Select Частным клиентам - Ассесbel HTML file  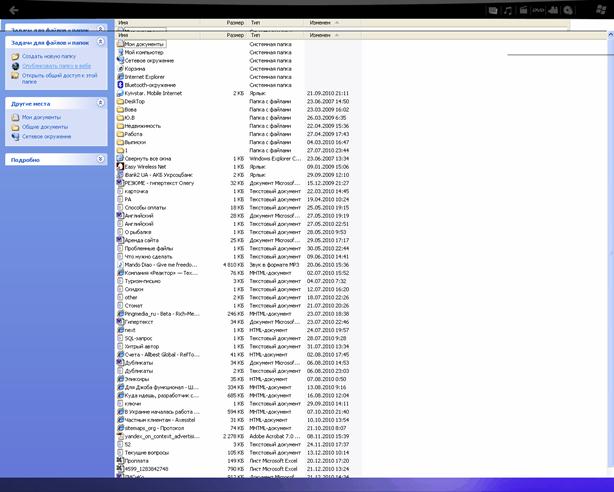pos(160,420)
